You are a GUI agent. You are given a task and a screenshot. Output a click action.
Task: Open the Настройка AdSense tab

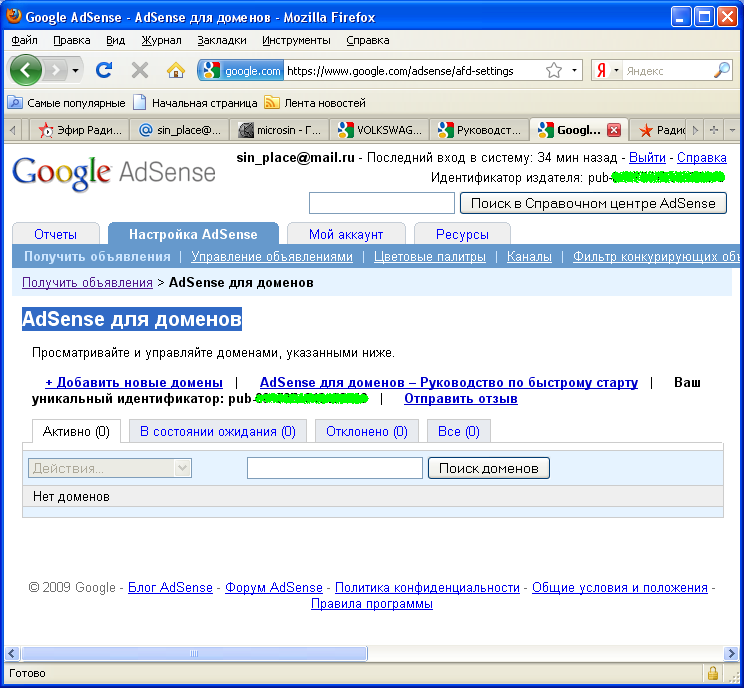193,234
